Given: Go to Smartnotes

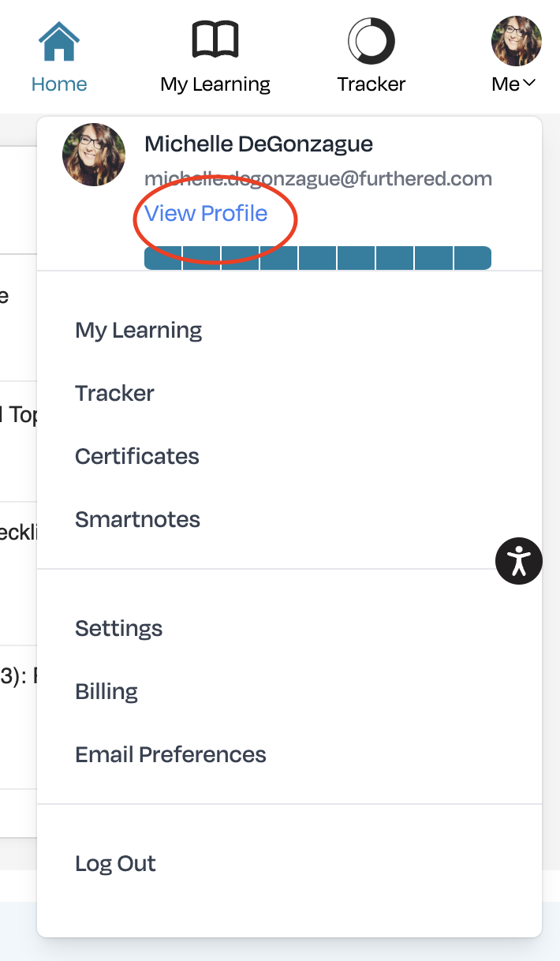Looking at the screenshot, I should pyautogui.click(x=138, y=519).
